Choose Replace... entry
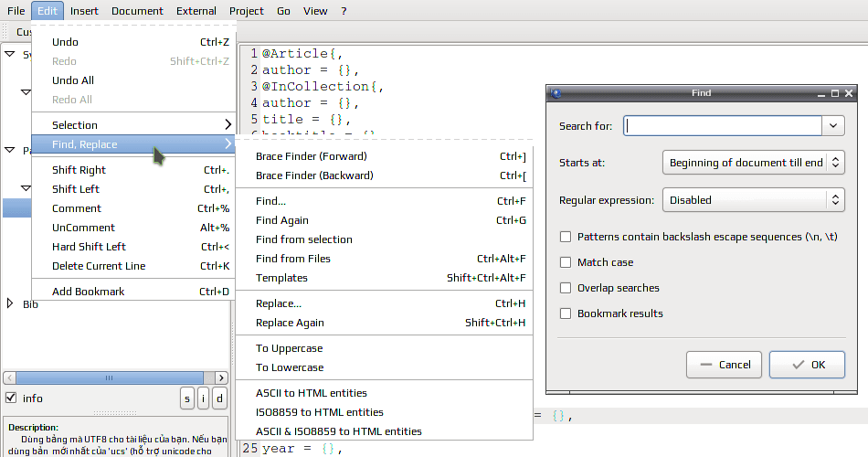 384,303
